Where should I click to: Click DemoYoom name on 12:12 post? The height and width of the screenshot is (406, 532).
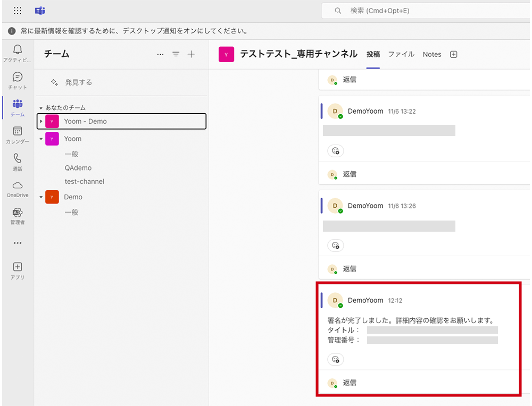365,301
